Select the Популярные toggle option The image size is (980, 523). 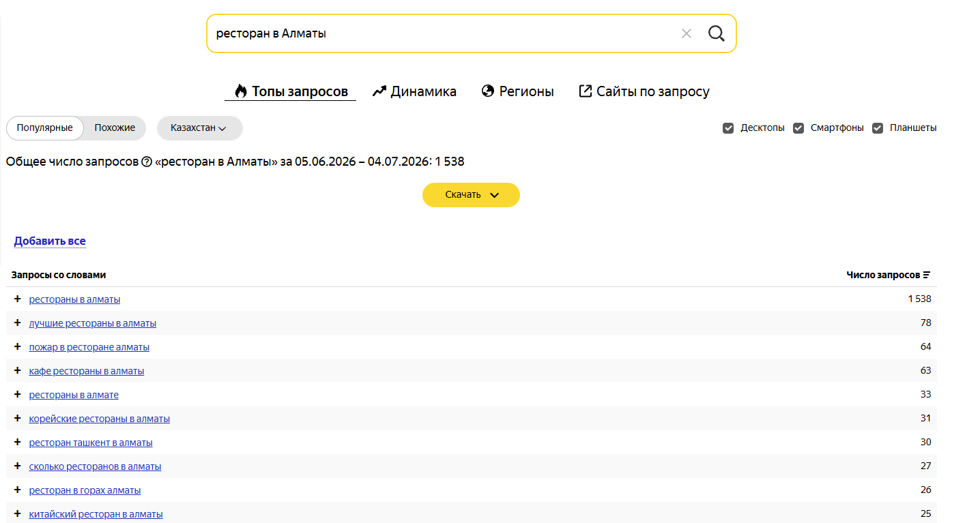point(45,128)
